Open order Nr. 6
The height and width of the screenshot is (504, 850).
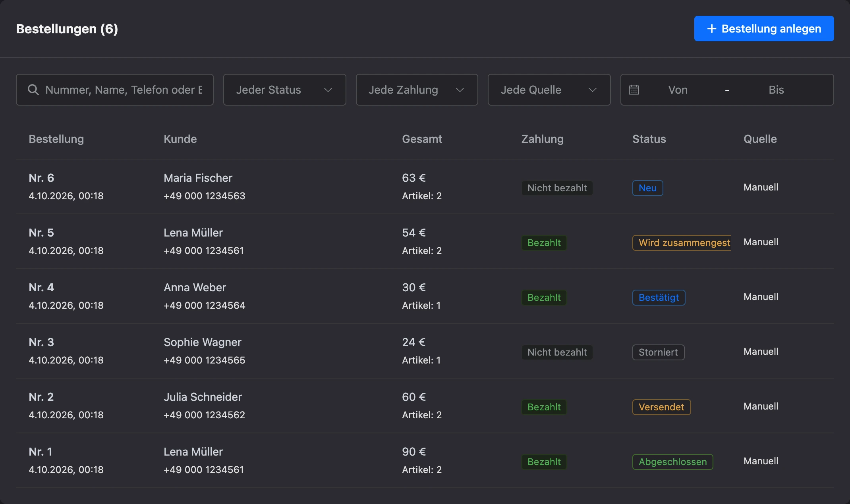click(x=41, y=178)
